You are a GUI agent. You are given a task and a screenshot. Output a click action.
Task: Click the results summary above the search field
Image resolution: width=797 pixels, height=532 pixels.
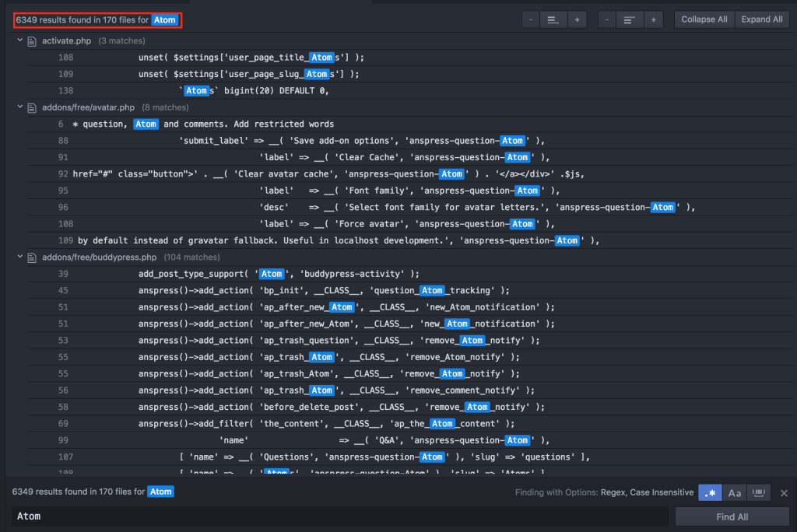[93, 492]
